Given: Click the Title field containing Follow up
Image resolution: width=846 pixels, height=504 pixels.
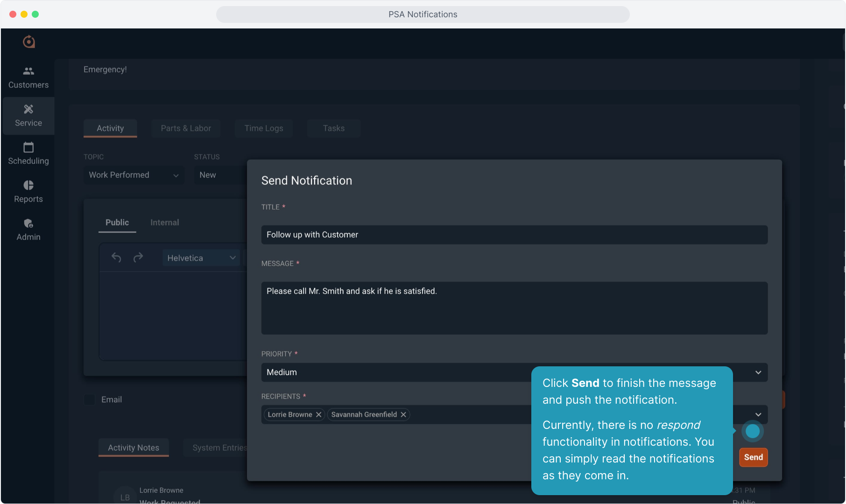Looking at the screenshot, I should 514,235.
